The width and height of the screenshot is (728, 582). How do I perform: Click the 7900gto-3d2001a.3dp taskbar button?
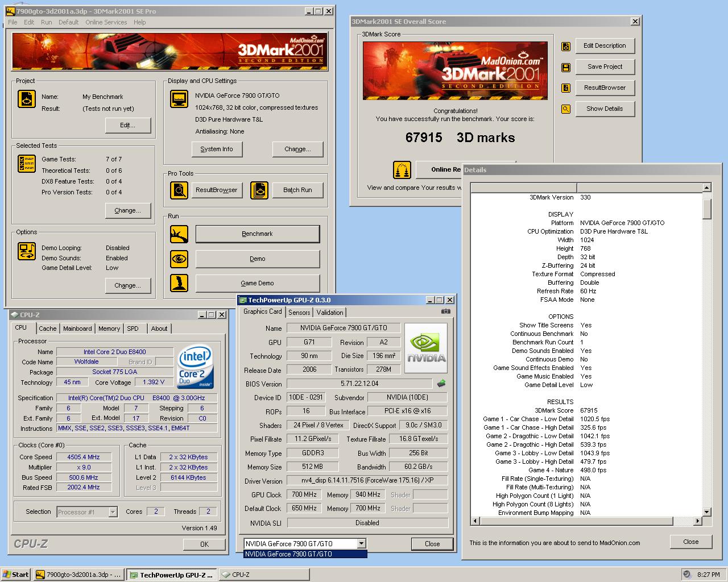coord(79,575)
